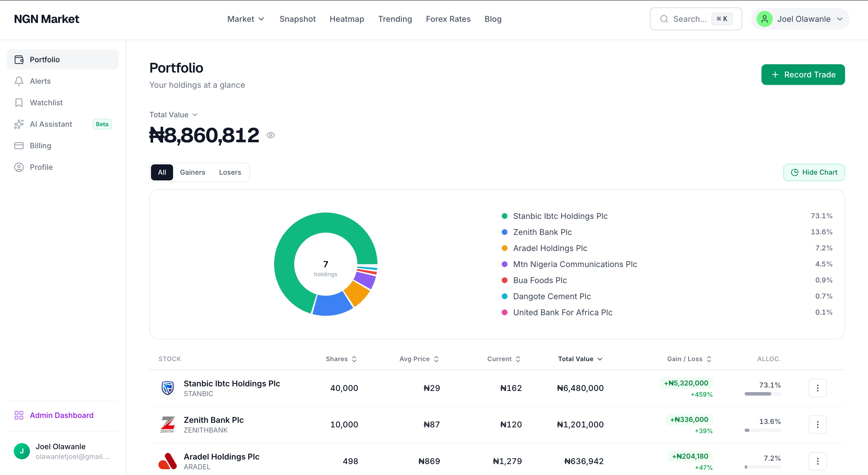This screenshot has width=868, height=475.
Task: Hide the portfolio chart
Action: click(814, 172)
